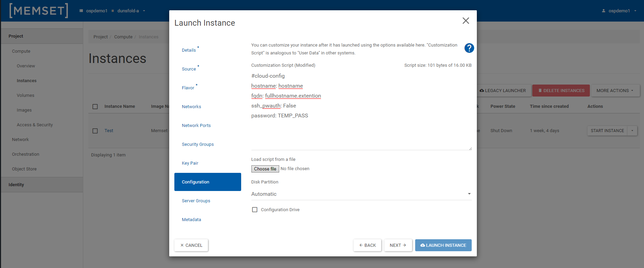The image size is (644, 268).
Task: Open the blue help question mark icon
Action: (x=469, y=48)
